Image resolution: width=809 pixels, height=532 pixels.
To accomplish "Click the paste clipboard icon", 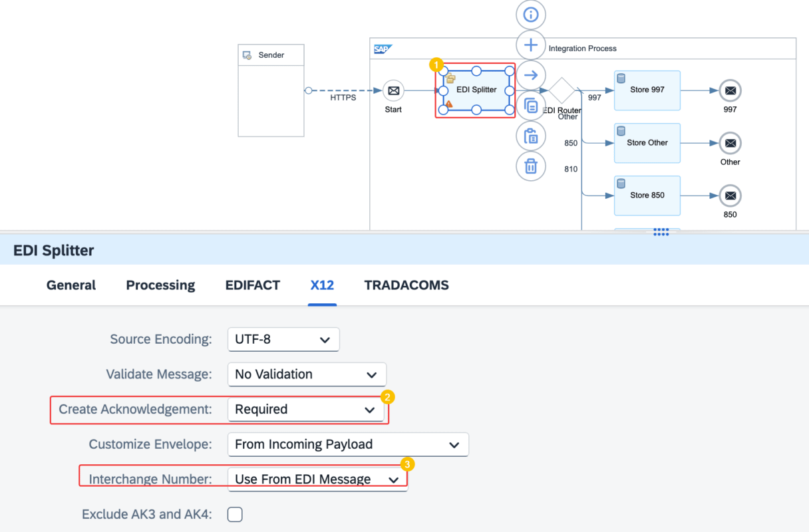I will tap(531, 136).
